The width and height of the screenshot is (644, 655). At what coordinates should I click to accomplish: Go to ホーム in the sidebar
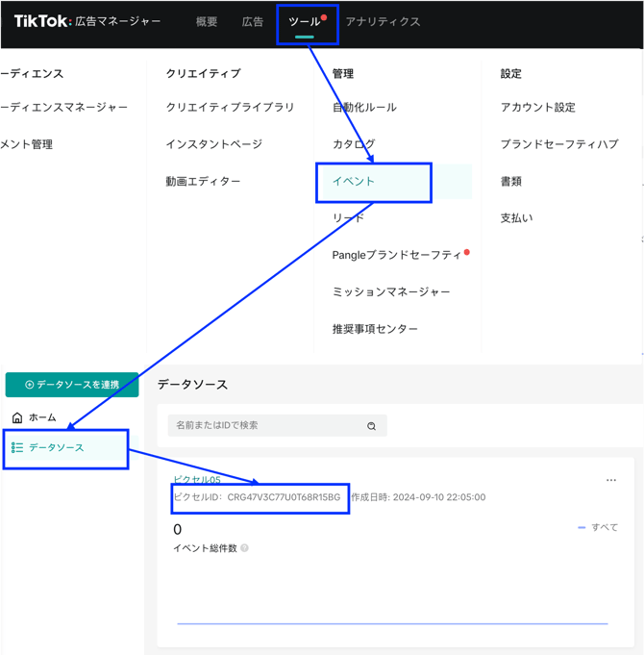[42, 417]
